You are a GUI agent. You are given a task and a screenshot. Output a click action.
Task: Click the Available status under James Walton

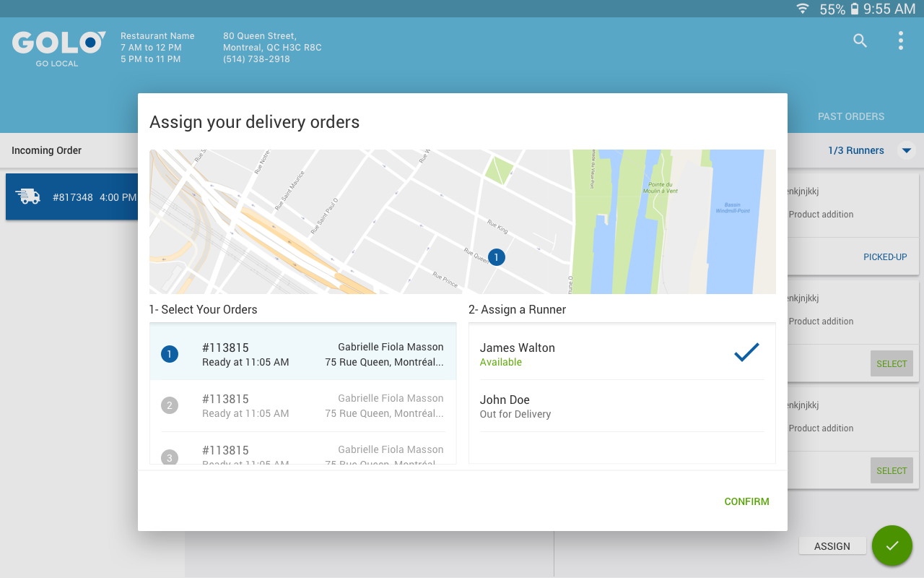(x=501, y=363)
